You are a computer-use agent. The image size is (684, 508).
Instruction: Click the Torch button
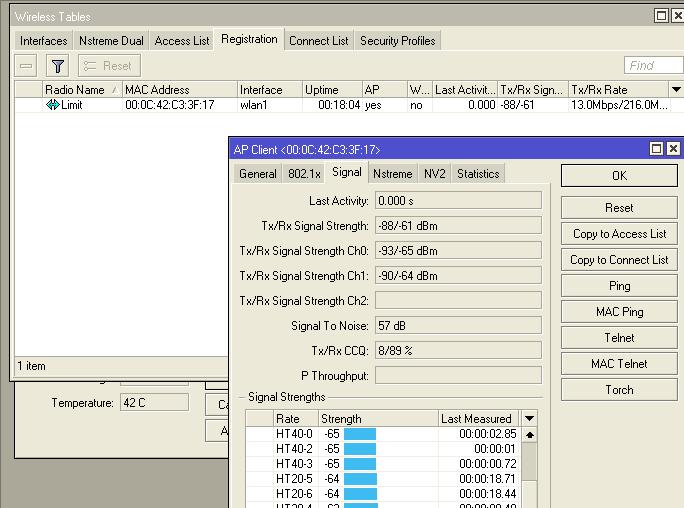[x=619, y=390]
